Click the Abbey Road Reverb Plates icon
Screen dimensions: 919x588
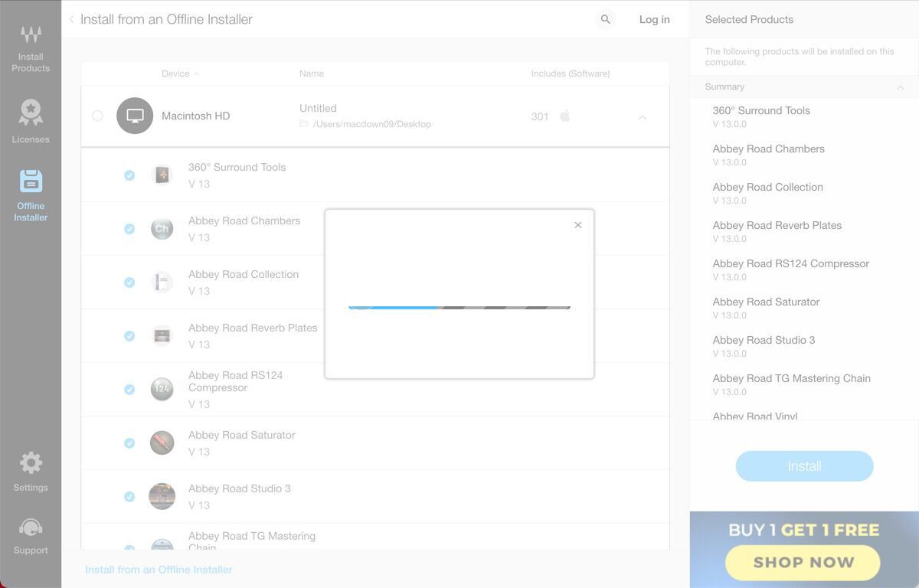(x=162, y=335)
